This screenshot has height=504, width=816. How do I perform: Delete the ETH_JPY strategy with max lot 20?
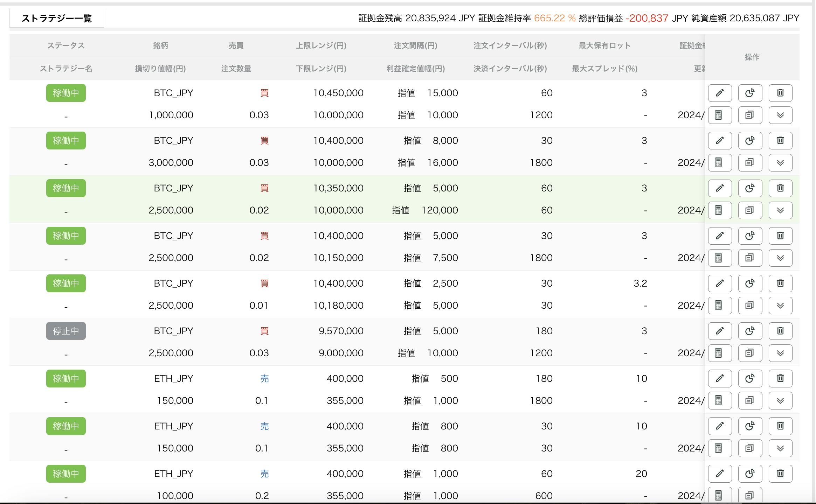(780, 474)
